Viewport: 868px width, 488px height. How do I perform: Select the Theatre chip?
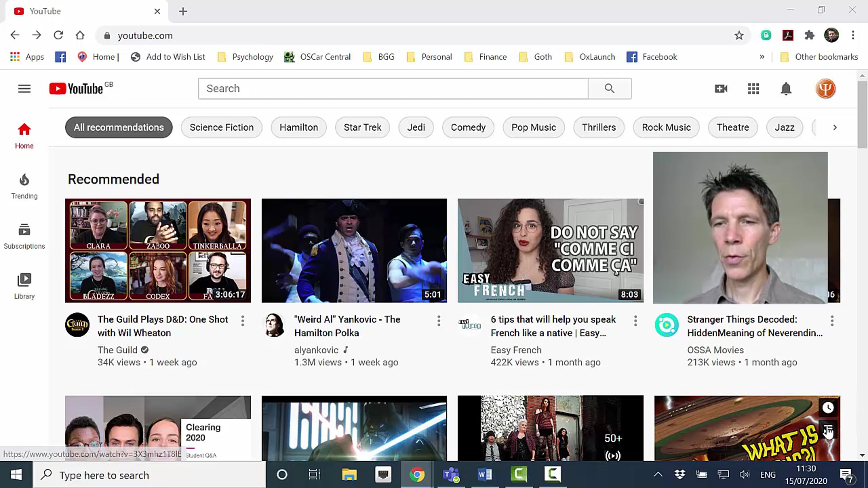pos(733,127)
